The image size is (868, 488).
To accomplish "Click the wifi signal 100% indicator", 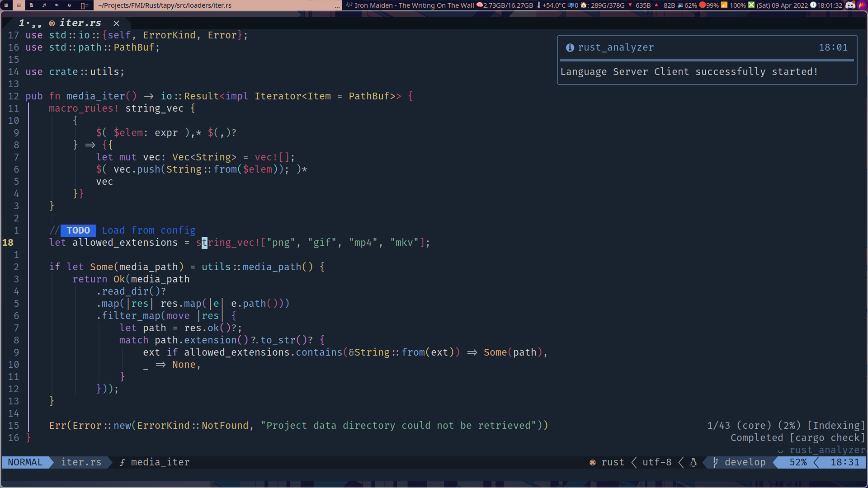I will (733, 5).
